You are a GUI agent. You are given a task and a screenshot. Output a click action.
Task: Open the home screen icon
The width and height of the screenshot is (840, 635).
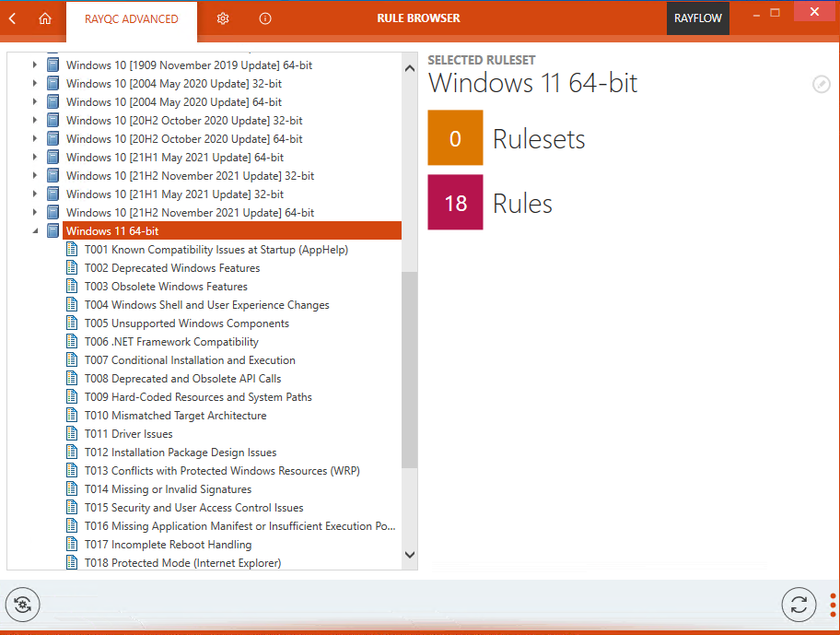tap(45, 18)
